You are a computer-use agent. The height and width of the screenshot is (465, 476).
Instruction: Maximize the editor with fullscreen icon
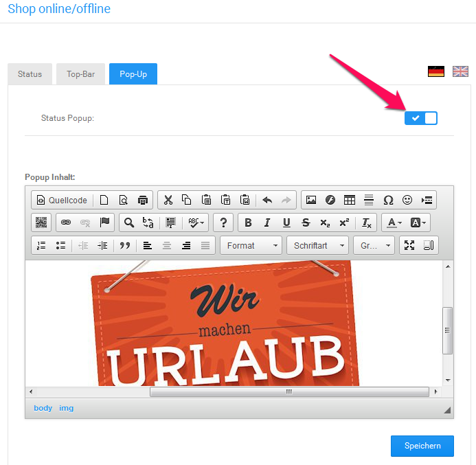tap(409, 245)
